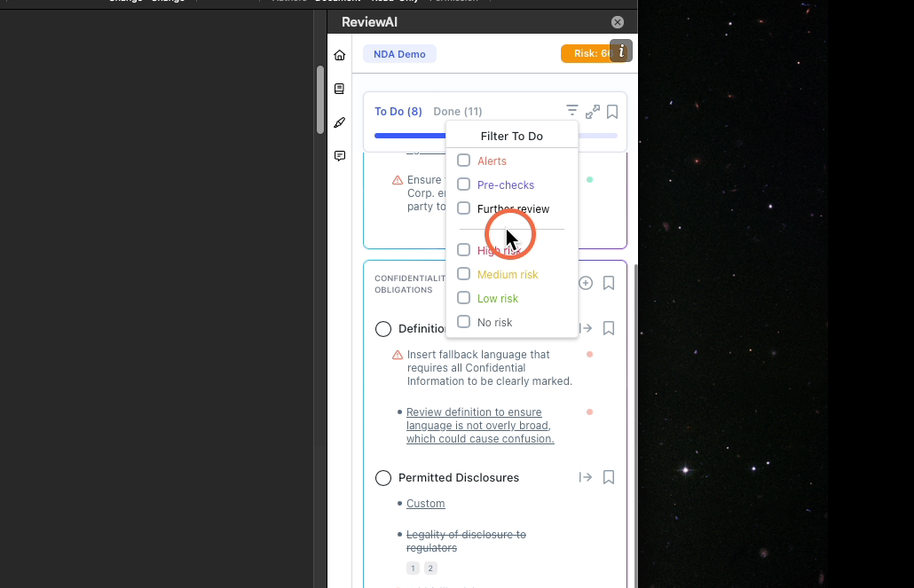Click red status dot beside 'Insert fallback language'
The height and width of the screenshot is (588, 914).
(589, 355)
